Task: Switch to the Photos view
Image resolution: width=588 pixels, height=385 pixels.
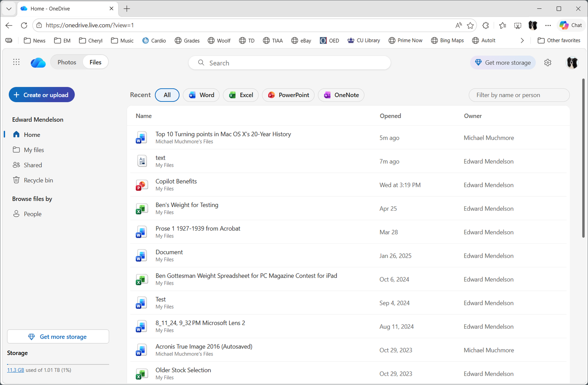Action: tap(67, 62)
